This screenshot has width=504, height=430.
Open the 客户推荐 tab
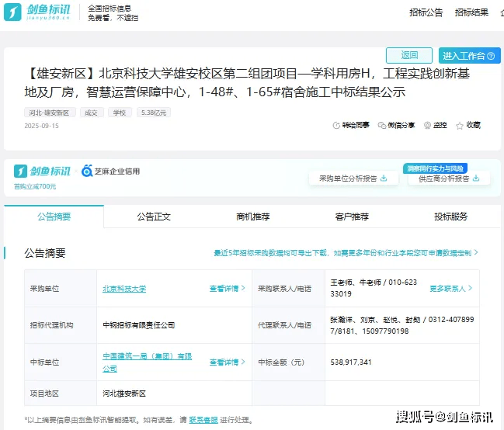(x=352, y=217)
